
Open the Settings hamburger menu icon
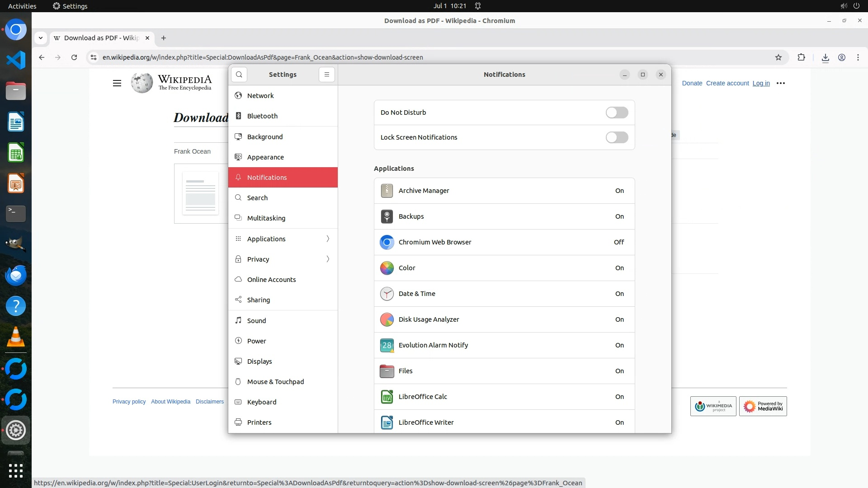coord(327,75)
